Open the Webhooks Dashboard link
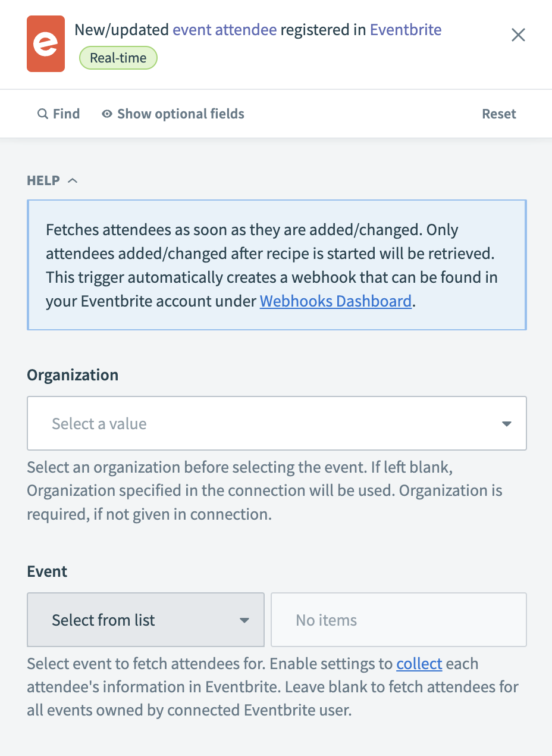Viewport: 552px width, 756px height. [x=335, y=301]
